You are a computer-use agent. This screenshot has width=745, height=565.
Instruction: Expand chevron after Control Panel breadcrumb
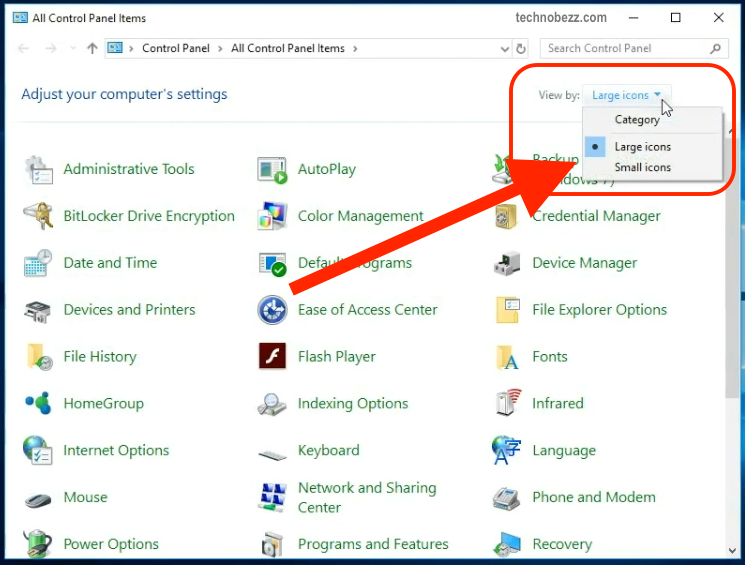tap(220, 48)
